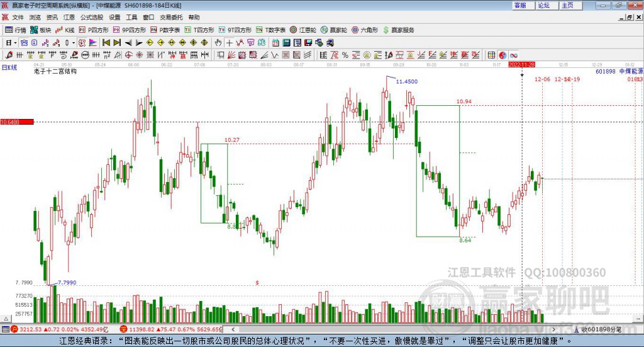Open the P四方形 tool
This screenshot has width=644, height=347.
94,30
